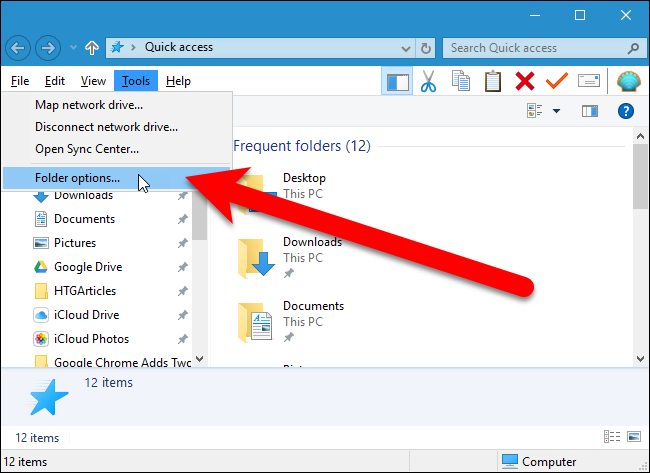This screenshot has height=473, width=650.
Task: Choose Open Sync Center...
Action: (116, 149)
